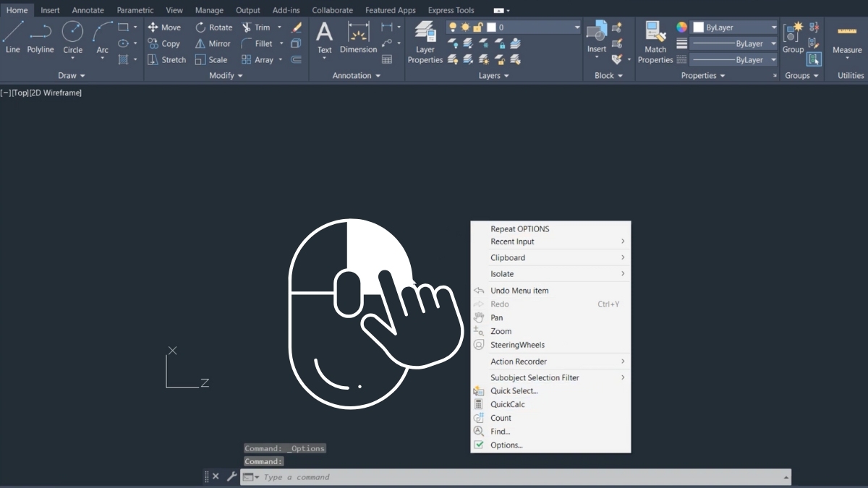
Task: Click Match Properties
Action: click(x=655, y=42)
